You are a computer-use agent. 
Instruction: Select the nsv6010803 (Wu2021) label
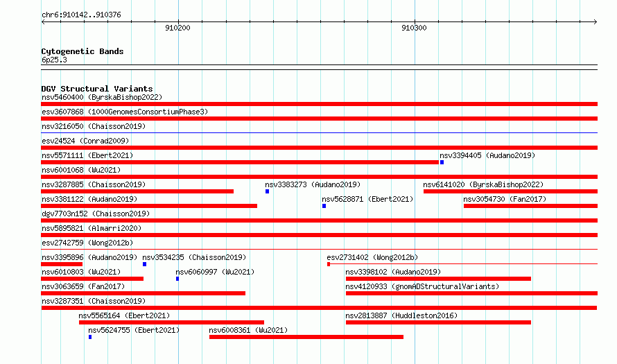pyautogui.click(x=81, y=272)
